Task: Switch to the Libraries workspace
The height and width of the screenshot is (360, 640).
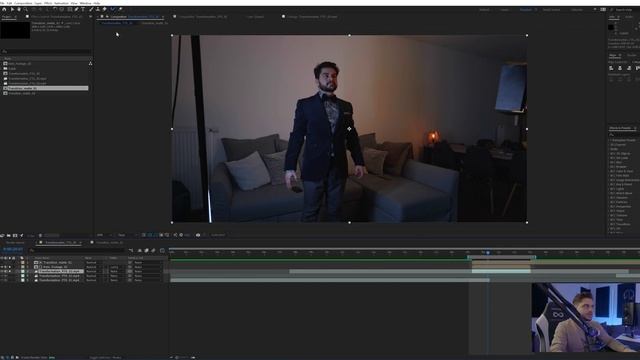Action: (577, 10)
